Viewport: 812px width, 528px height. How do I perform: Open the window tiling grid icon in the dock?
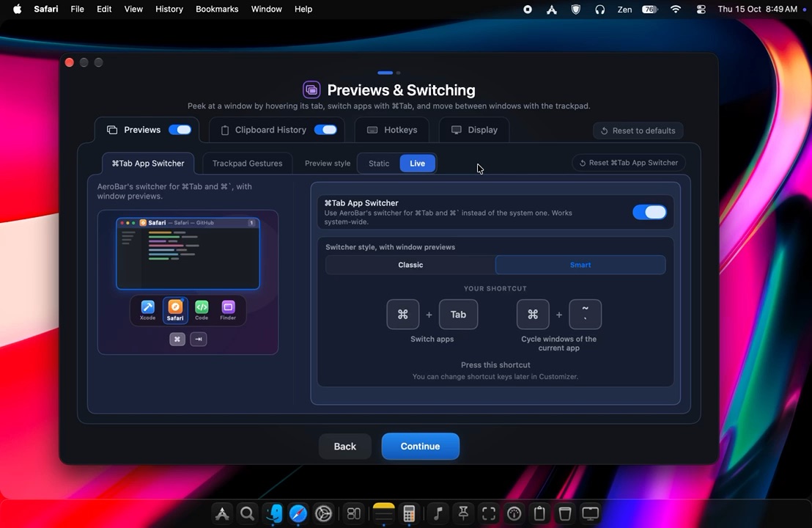pos(354,513)
